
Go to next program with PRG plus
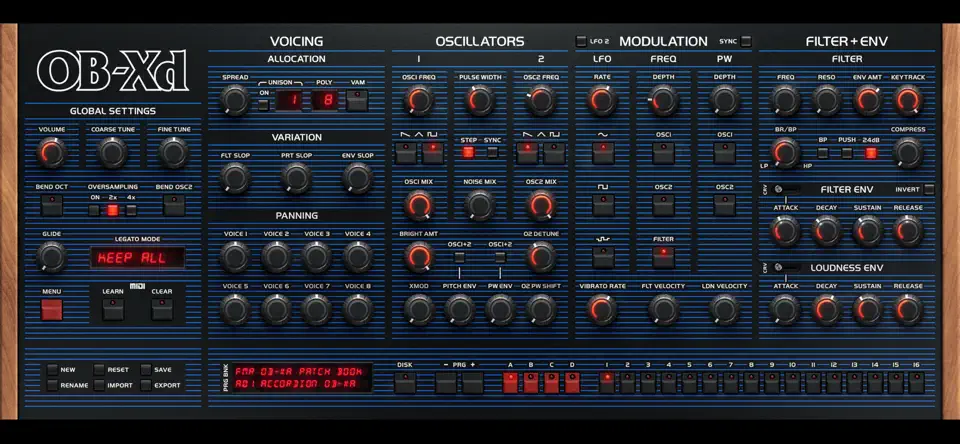coord(473,382)
